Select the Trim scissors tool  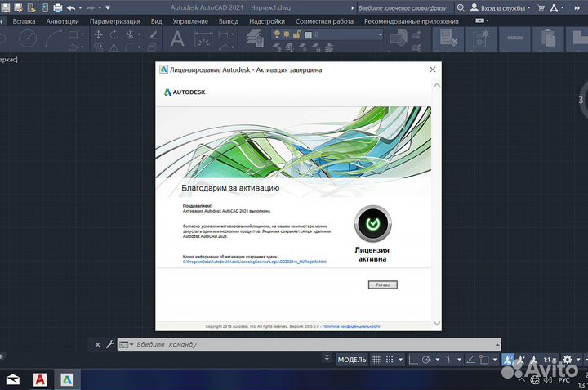click(x=130, y=34)
